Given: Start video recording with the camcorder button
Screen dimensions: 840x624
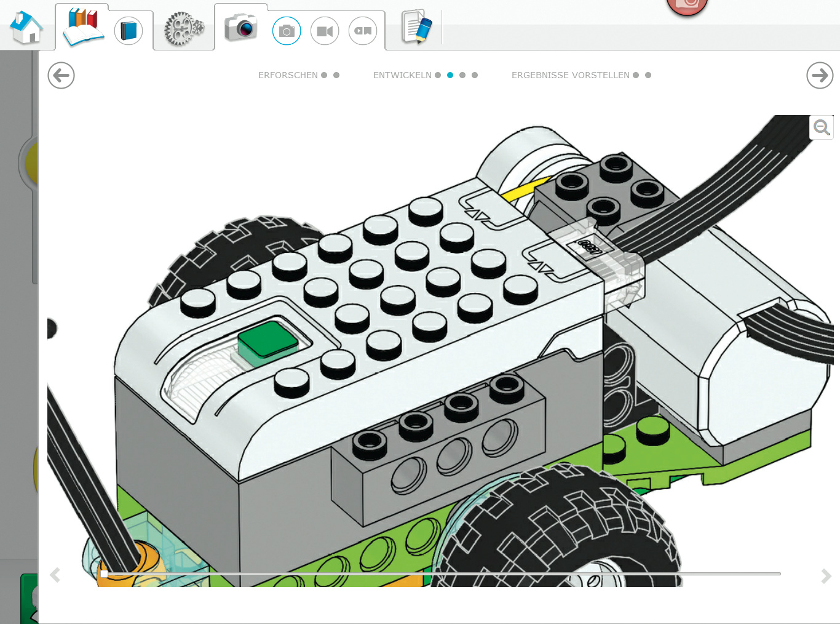Looking at the screenshot, I should click(325, 31).
